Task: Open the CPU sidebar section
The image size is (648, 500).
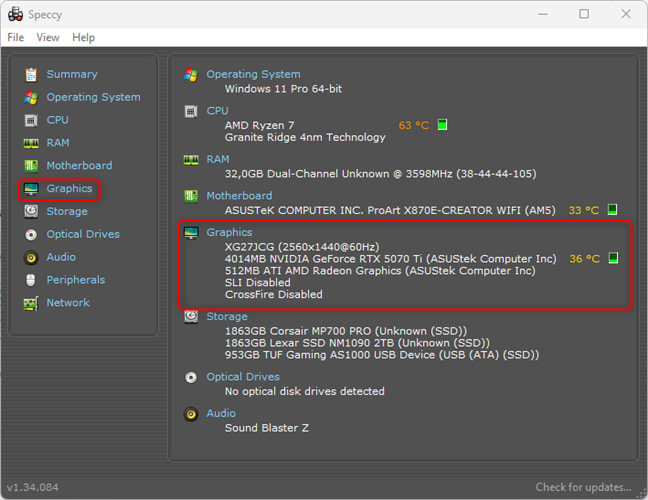Action: 57,120
